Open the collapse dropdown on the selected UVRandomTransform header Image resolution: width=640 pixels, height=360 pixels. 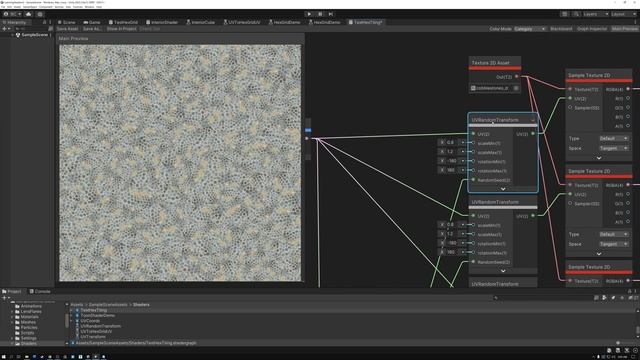point(533,120)
